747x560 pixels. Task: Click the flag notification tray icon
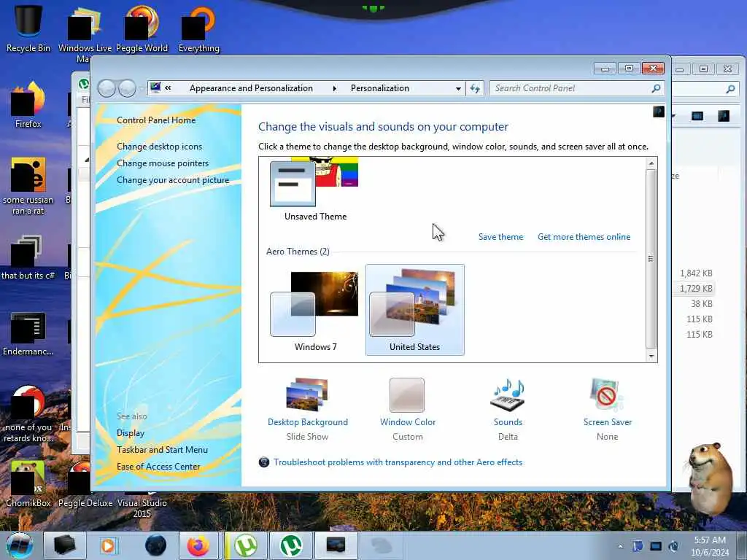click(638, 546)
